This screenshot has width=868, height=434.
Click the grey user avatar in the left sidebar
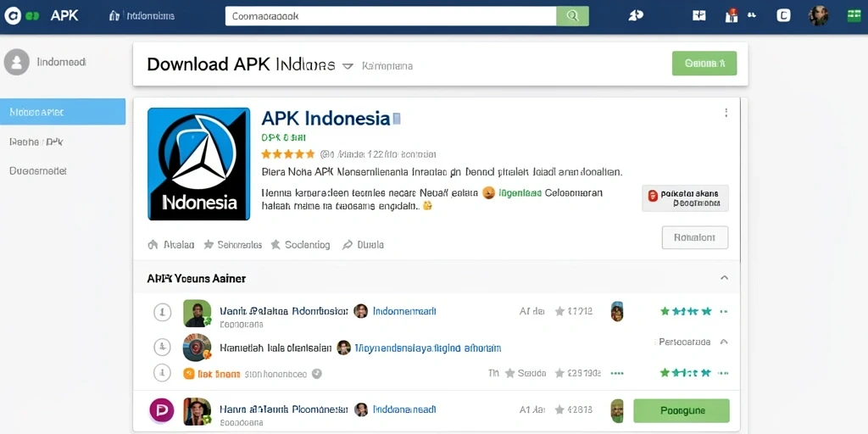[17, 62]
